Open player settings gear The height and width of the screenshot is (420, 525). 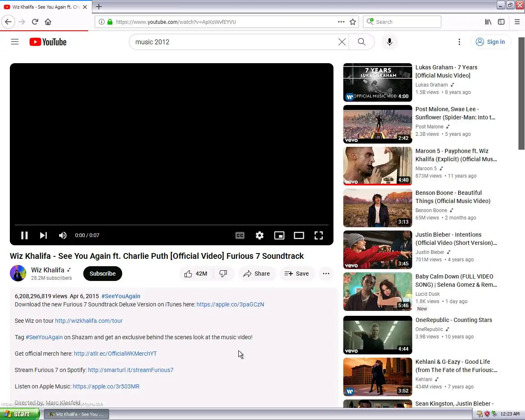point(260,235)
